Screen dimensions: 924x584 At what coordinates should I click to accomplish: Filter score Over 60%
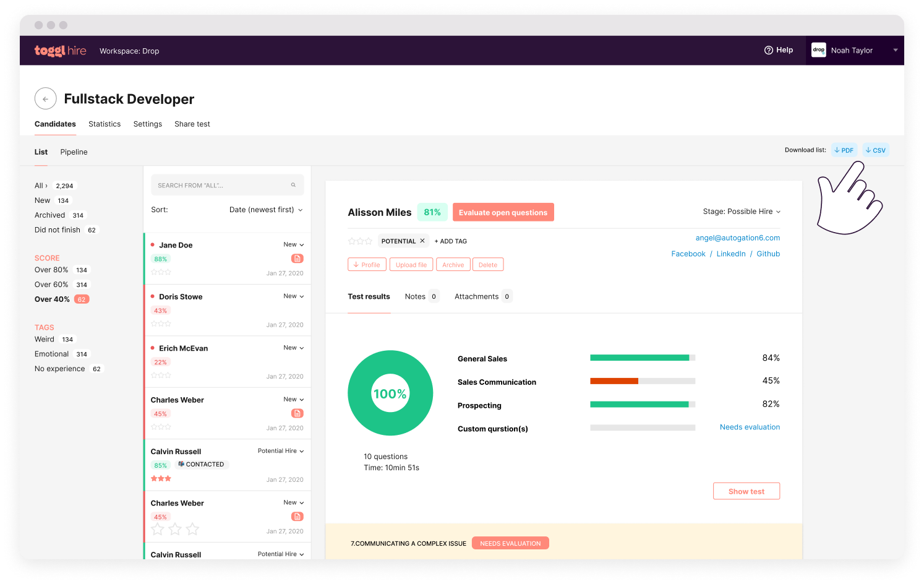62,285
